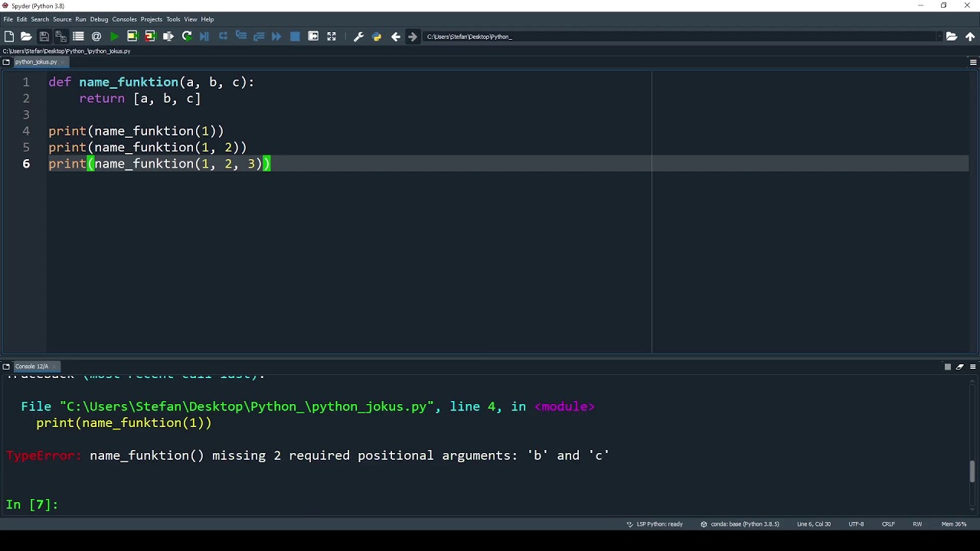Viewport: 980px width, 551px height.
Task: Click TypeError text in the console
Action: [x=44, y=455]
